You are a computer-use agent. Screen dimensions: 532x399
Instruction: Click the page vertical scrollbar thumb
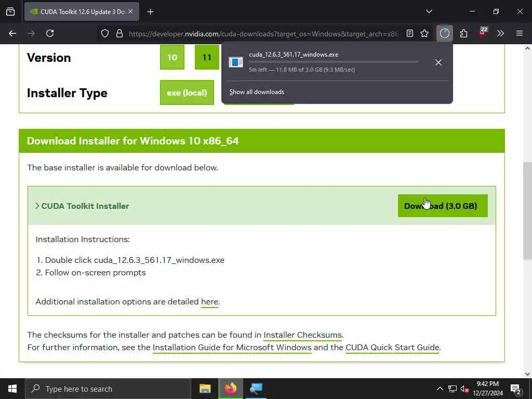[527, 211]
